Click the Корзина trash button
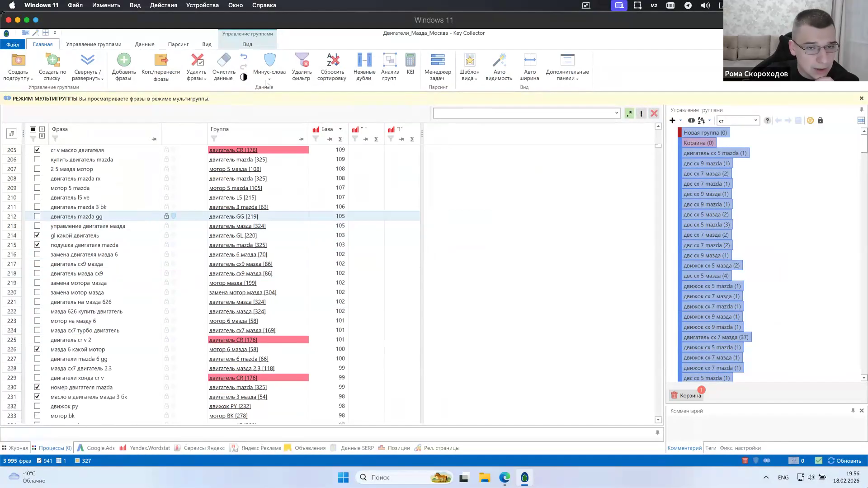This screenshot has height=488, width=868. pos(686,395)
